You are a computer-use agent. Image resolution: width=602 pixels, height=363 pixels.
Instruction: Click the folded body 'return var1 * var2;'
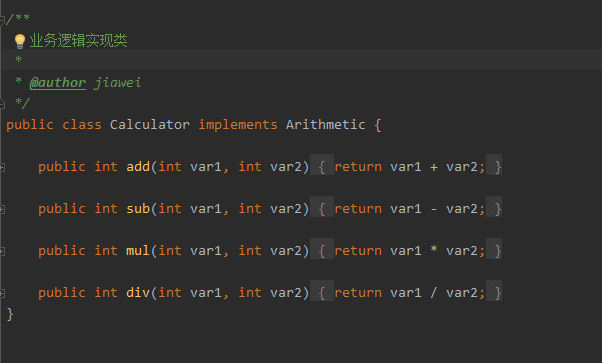tap(410, 251)
